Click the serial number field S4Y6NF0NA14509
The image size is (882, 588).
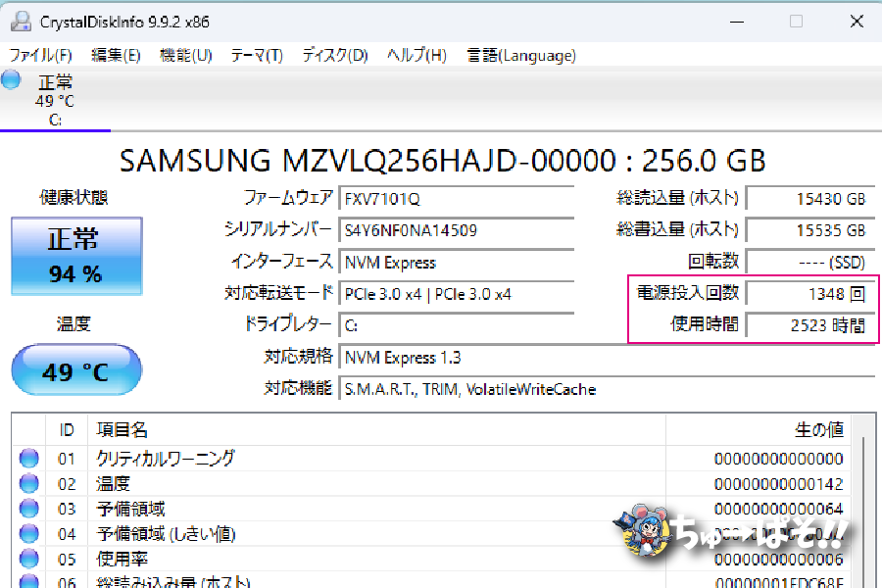coord(456,230)
